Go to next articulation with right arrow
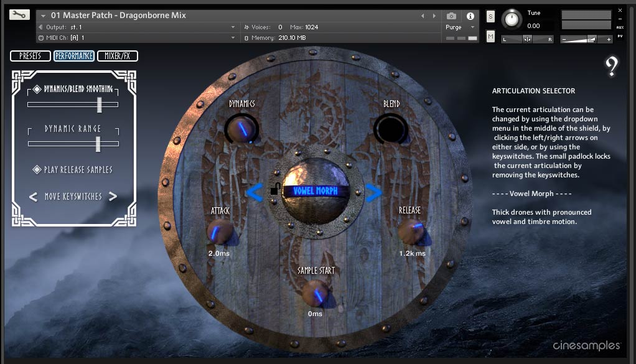 [373, 193]
